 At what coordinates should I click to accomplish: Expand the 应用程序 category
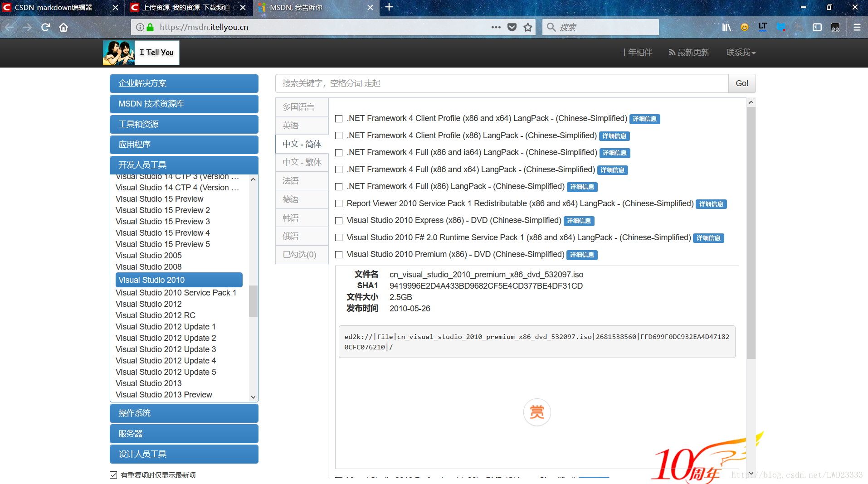(184, 145)
